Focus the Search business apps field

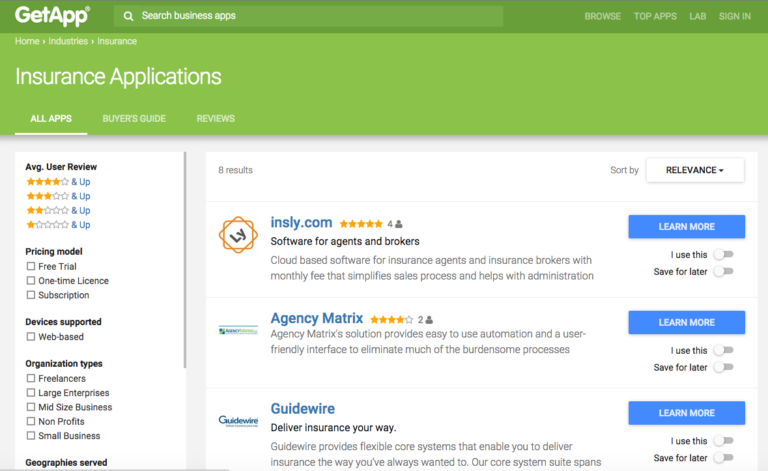309,16
